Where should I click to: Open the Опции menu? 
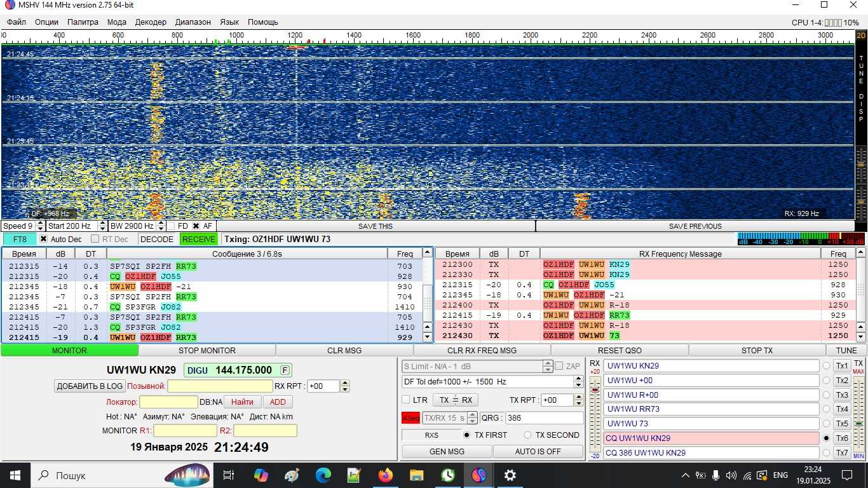(46, 22)
